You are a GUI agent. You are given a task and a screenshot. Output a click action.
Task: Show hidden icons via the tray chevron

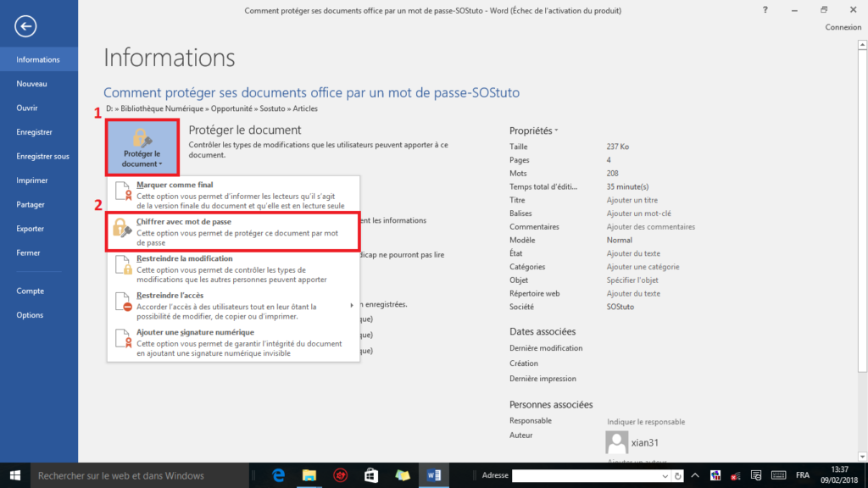(695, 475)
